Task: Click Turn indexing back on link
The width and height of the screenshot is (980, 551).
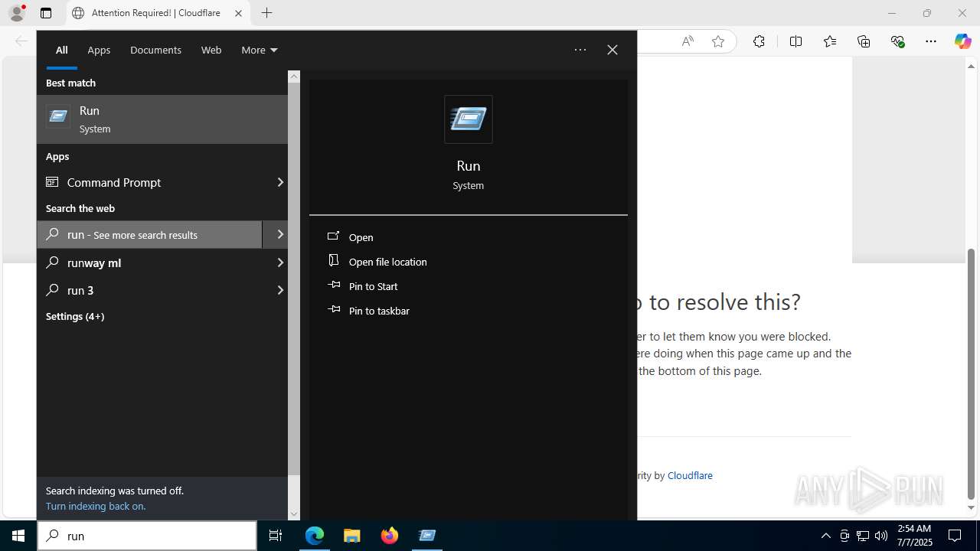Action: tap(96, 506)
